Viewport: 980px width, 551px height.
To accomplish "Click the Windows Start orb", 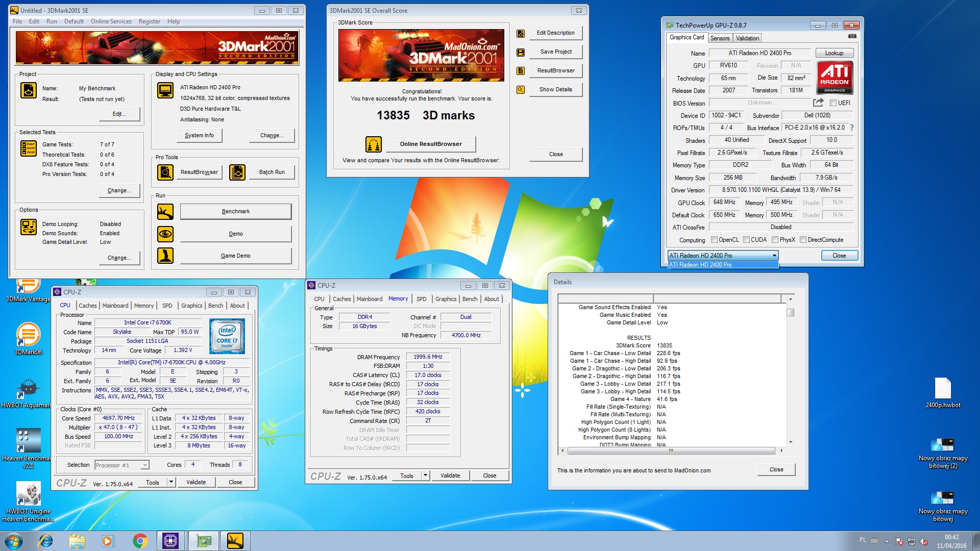I will tap(14, 541).
